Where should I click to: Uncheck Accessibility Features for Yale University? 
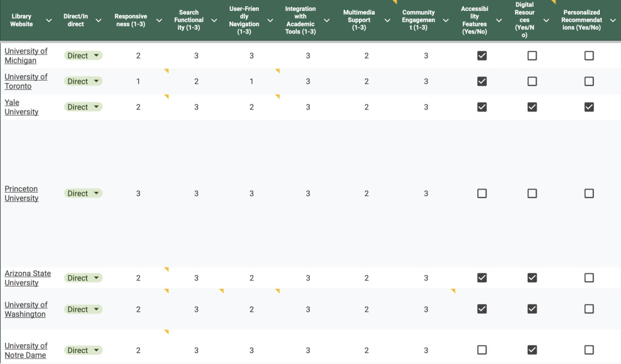click(x=482, y=107)
